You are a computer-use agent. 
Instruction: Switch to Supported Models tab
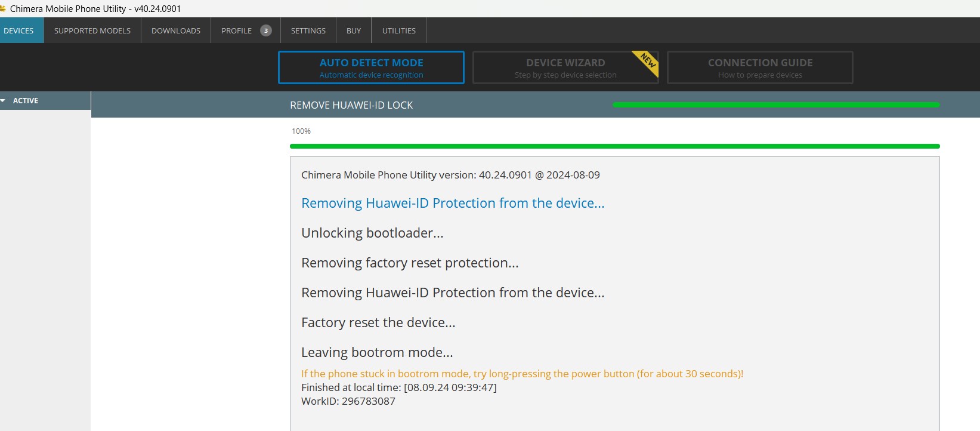point(92,30)
